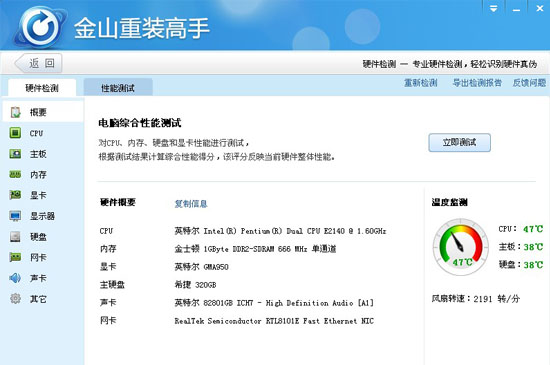Click the 硬盘 38℃ temperature reading

coord(521,265)
